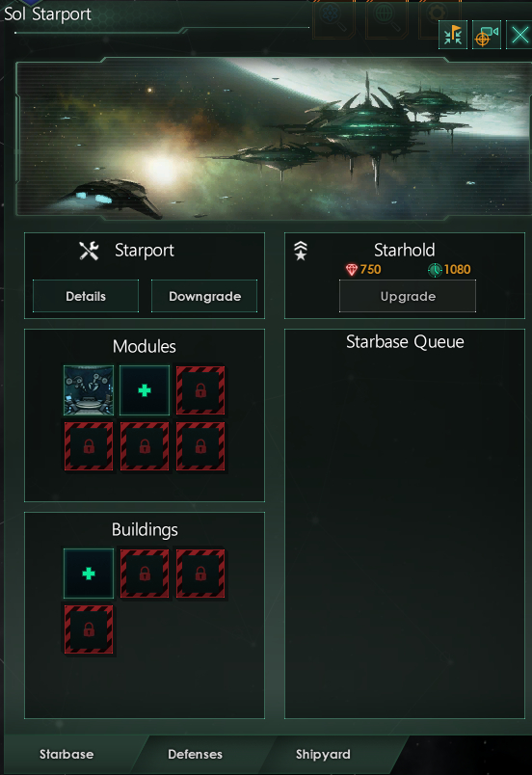532x775 pixels.
Task: Downgrade the Starport
Action: pos(204,296)
